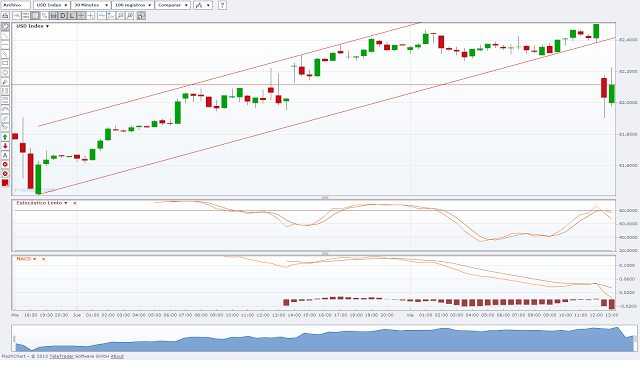The width and height of the screenshot is (640, 384).
Task: Open the Archivo menu
Action: coord(16,5)
